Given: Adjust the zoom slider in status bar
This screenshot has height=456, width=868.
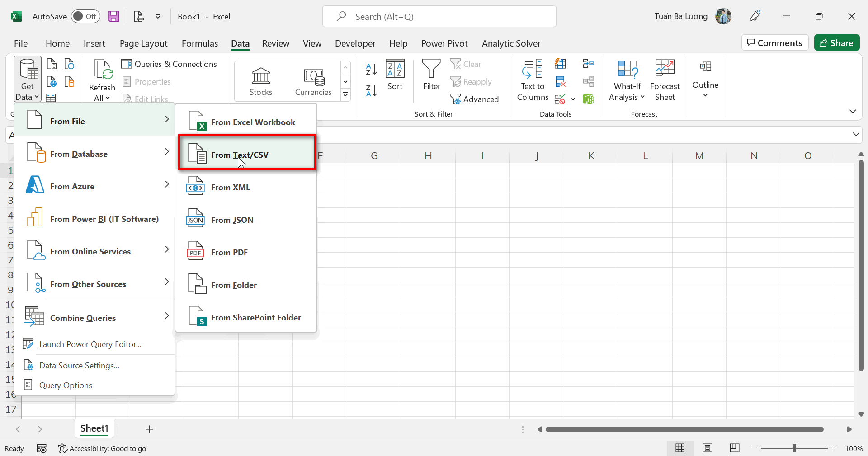Looking at the screenshot, I should pos(794,448).
